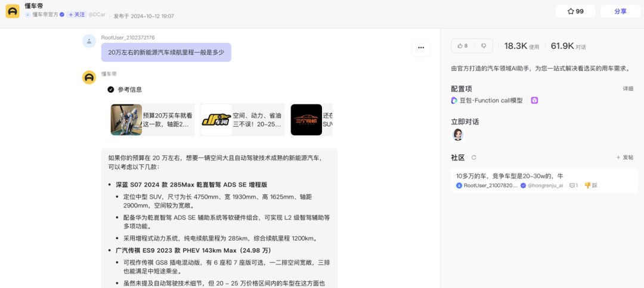Click the 参考信息 label
The image size is (644, 288).
(130, 89)
